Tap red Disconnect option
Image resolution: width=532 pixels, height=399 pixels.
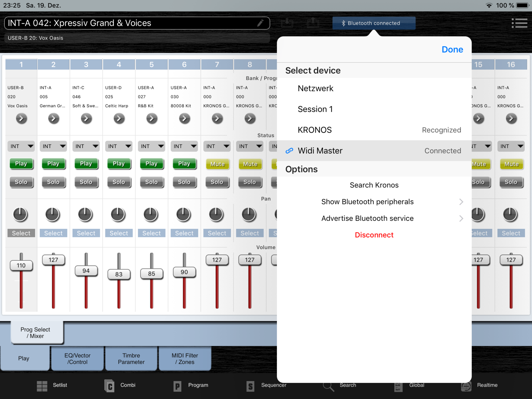click(374, 235)
